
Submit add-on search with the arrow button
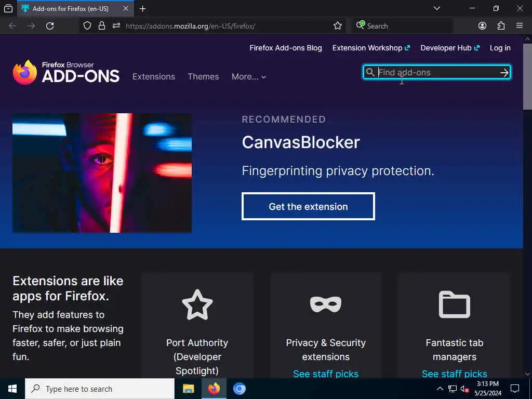click(504, 72)
